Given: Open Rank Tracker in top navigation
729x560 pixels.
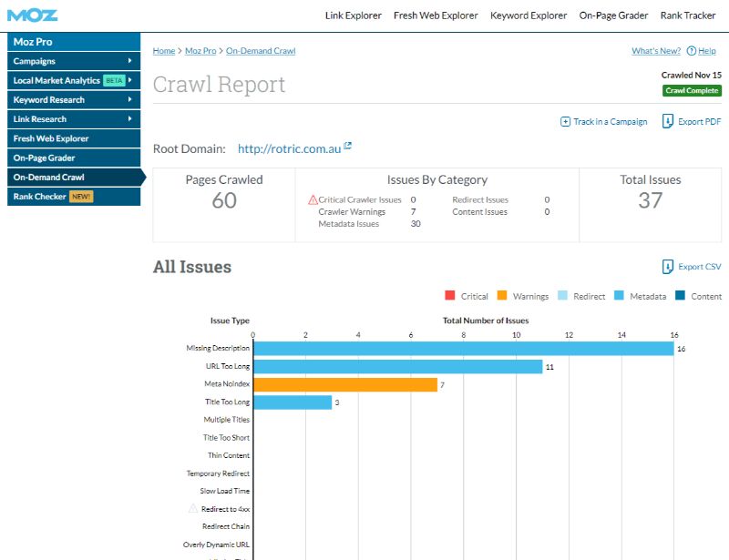Looking at the screenshot, I should [x=688, y=15].
